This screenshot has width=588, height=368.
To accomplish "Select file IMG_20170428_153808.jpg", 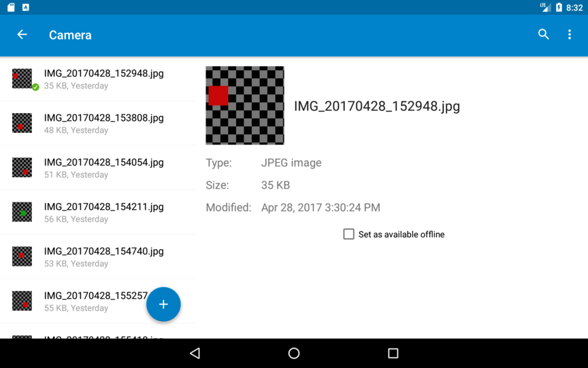I will tap(98, 123).
